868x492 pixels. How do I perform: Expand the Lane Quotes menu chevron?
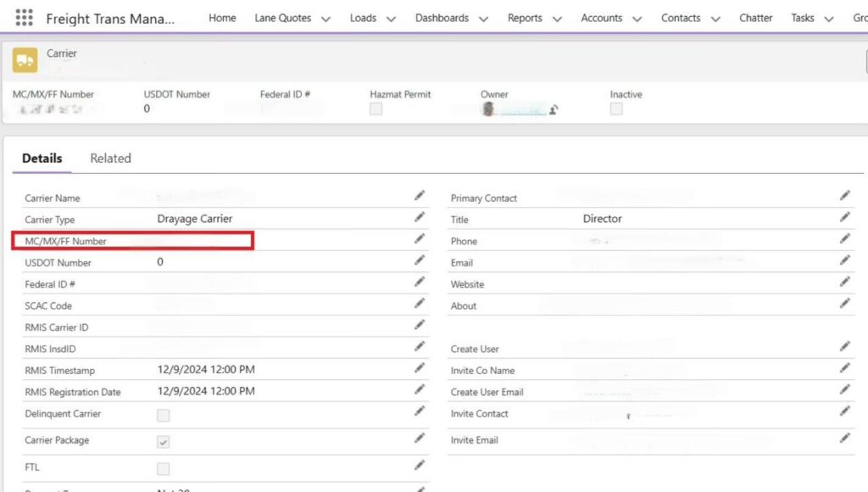click(x=326, y=19)
